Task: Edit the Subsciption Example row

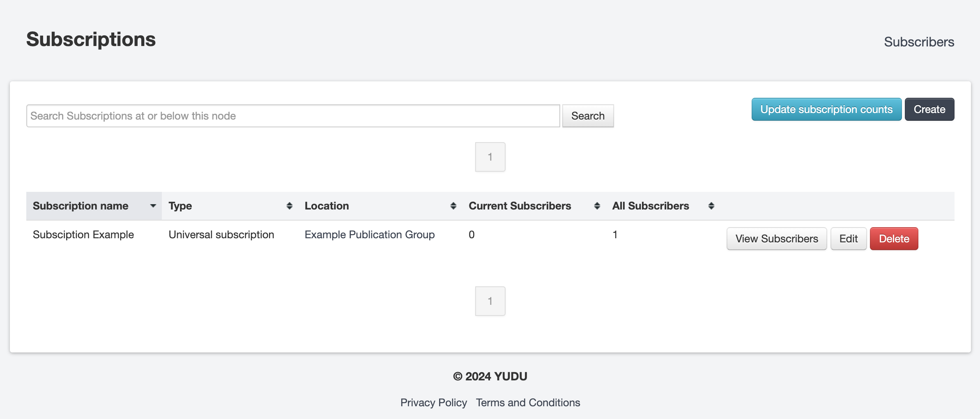Action: point(849,239)
